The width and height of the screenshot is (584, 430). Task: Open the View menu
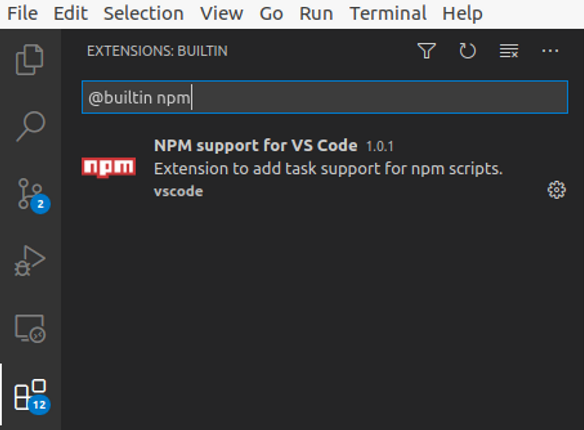pyautogui.click(x=222, y=14)
